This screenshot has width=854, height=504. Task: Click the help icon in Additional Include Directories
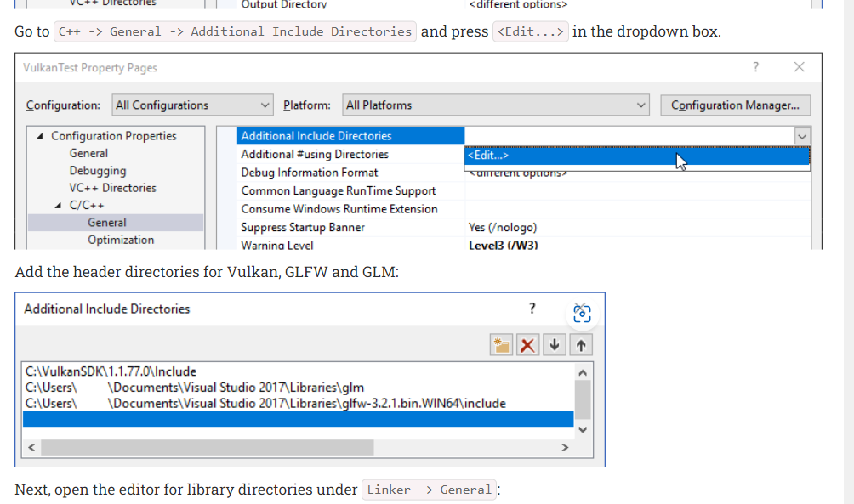pyautogui.click(x=532, y=309)
